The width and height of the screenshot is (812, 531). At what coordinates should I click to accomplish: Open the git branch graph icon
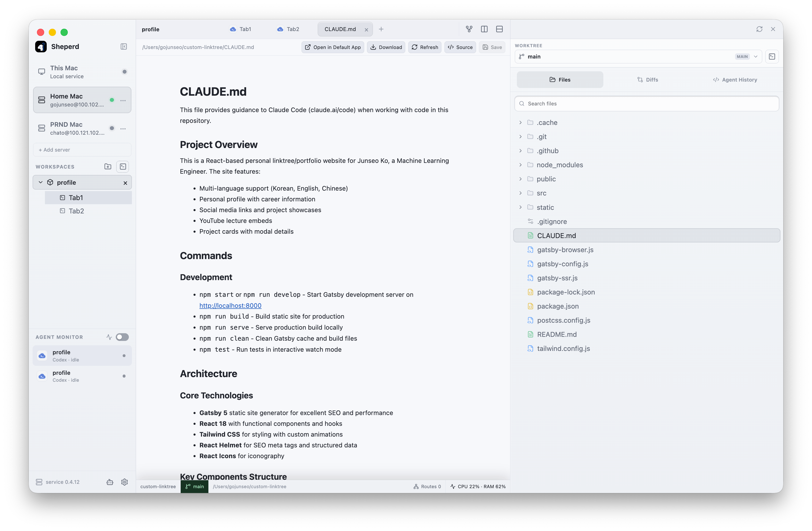pyautogui.click(x=469, y=29)
